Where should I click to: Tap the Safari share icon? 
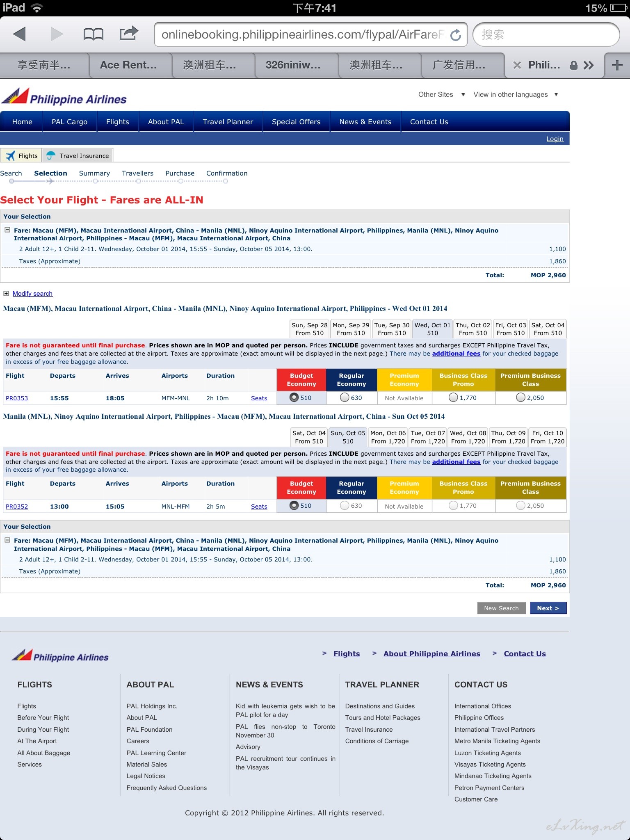tap(129, 33)
